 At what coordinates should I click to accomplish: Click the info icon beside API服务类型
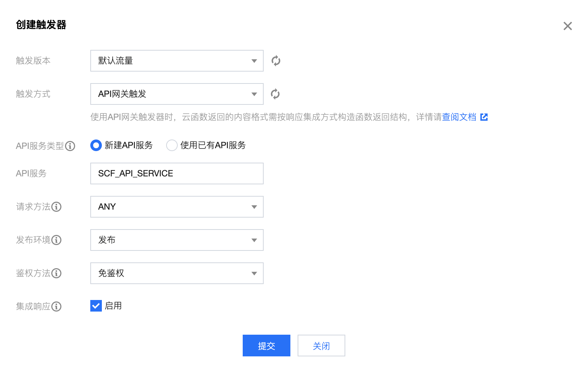[x=70, y=146]
